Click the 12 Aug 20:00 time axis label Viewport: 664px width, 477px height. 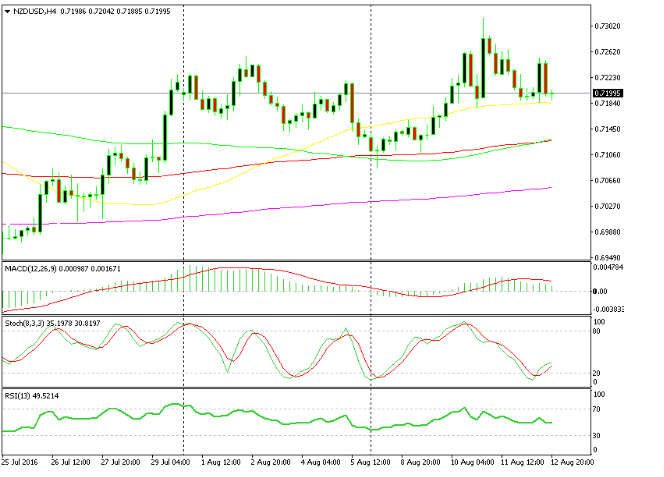(572, 462)
